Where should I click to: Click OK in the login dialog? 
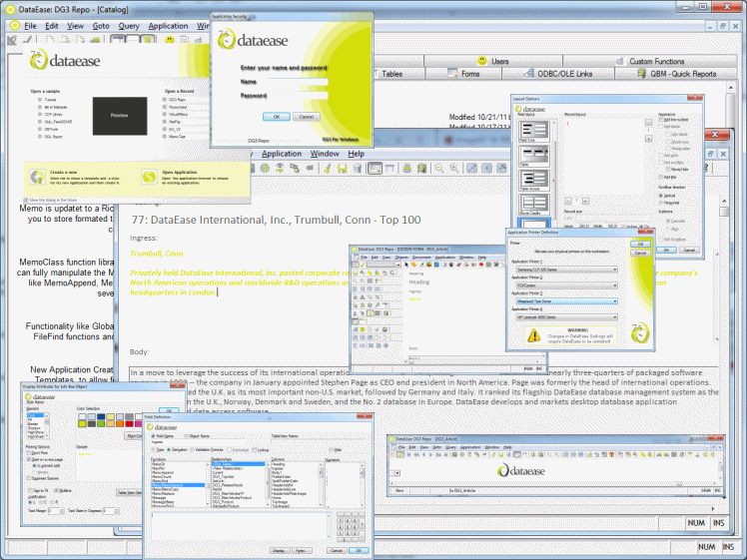[x=277, y=117]
